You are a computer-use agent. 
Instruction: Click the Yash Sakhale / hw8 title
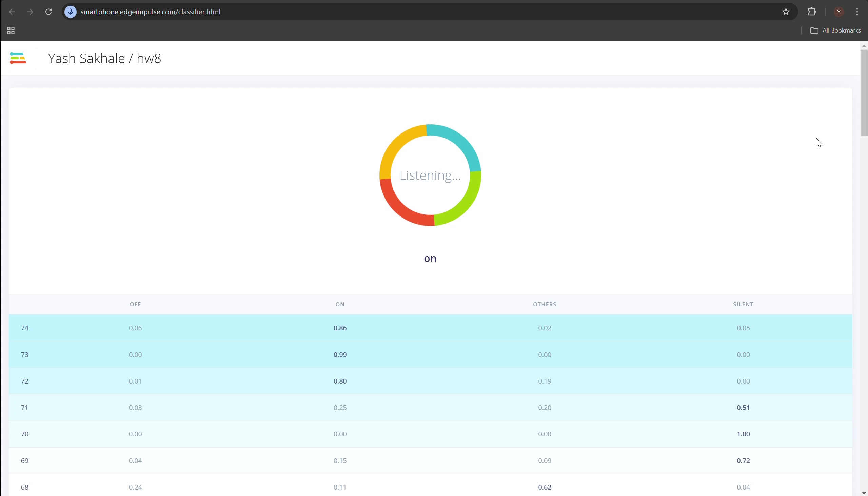coord(104,58)
